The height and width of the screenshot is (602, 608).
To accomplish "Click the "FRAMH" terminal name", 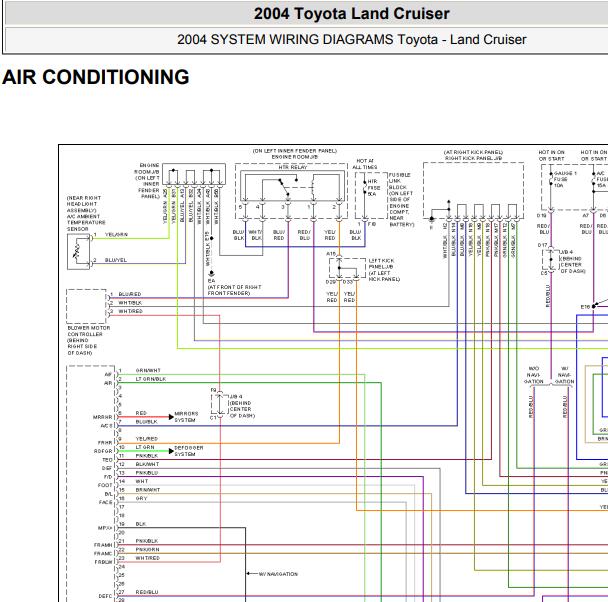I will click(x=103, y=545).
